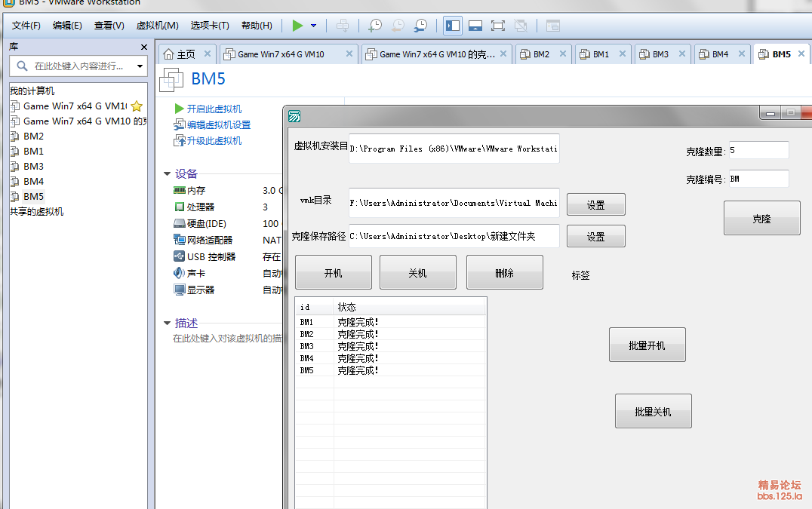812x509 pixels.
Task: Open the 查看(V) menu
Action: click(109, 26)
